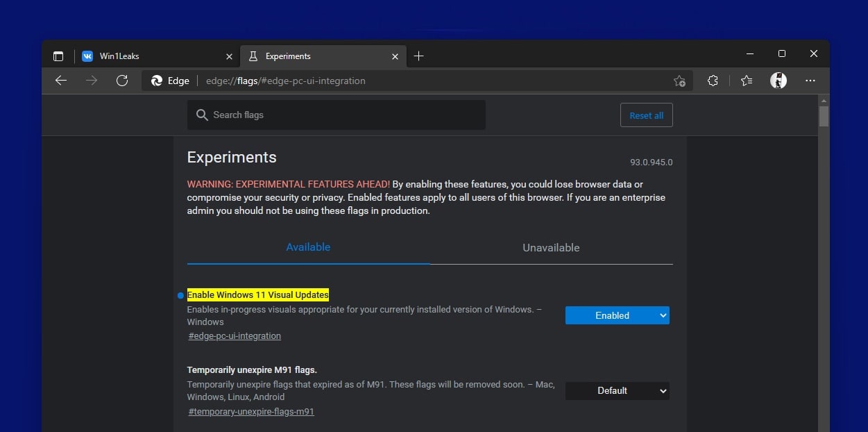This screenshot has height=432, width=868.
Task: Switch to the Unavailable tab
Action: click(551, 247)
